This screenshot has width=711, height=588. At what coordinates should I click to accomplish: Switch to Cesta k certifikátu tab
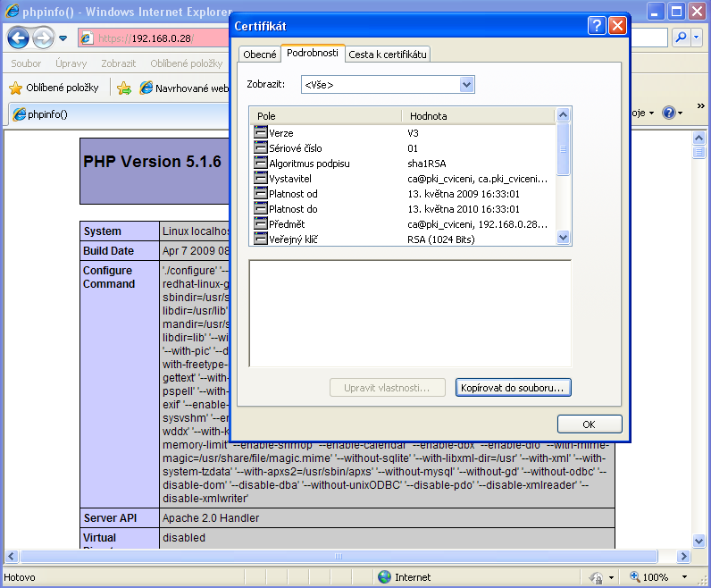pos(388,55)
